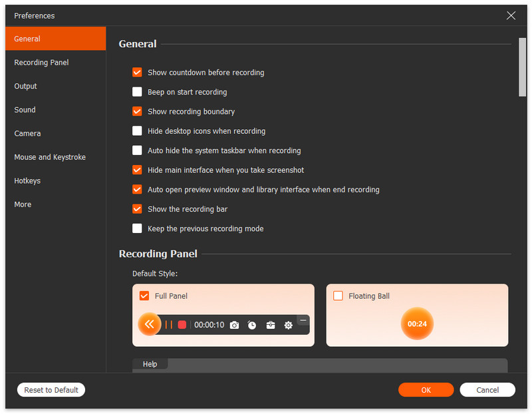
Task: Enable Auto hide the system taskbar checkbox
Action: [137, 150]
